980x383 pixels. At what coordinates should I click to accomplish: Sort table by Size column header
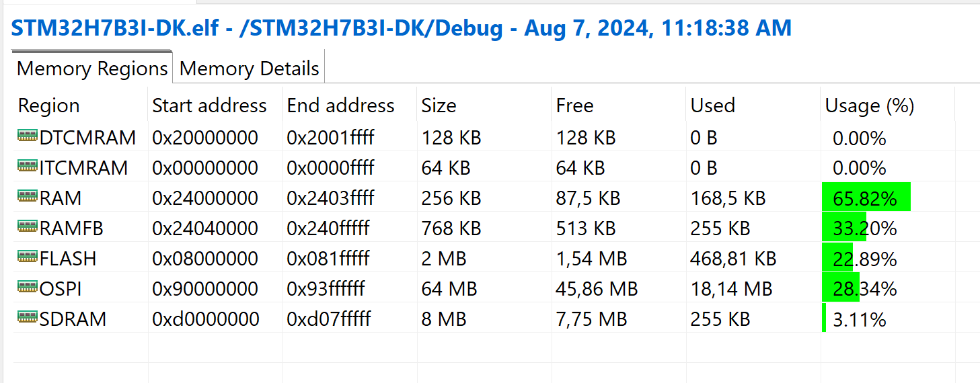coord(439,105)
